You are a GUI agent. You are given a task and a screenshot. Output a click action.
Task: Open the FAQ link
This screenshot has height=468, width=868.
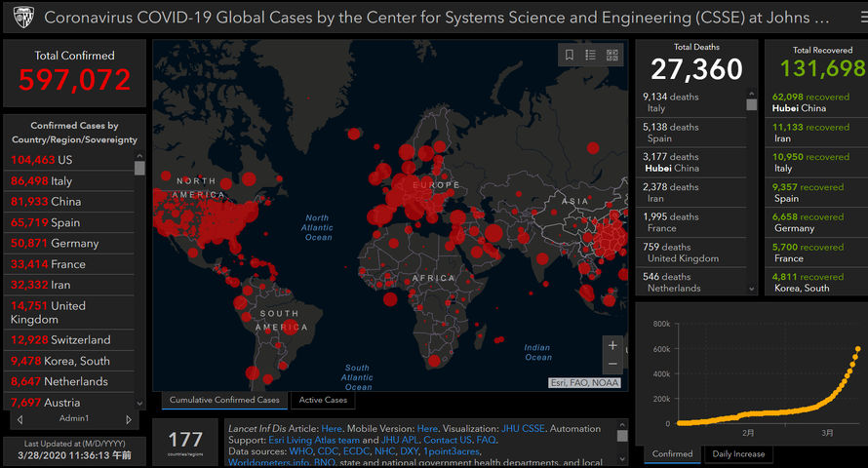[486, 441]
